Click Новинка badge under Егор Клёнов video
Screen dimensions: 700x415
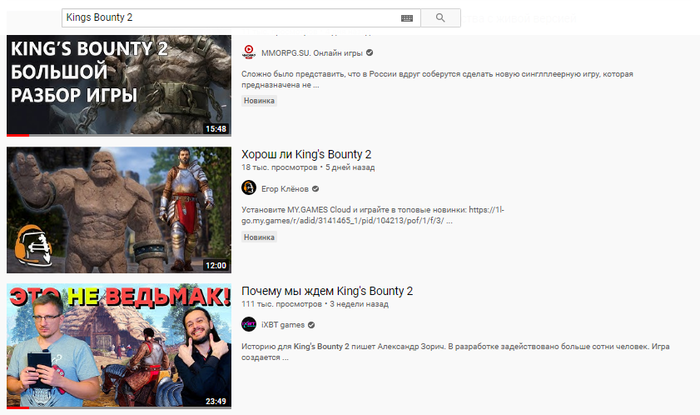pyautogui.click(x=259, y=237)
